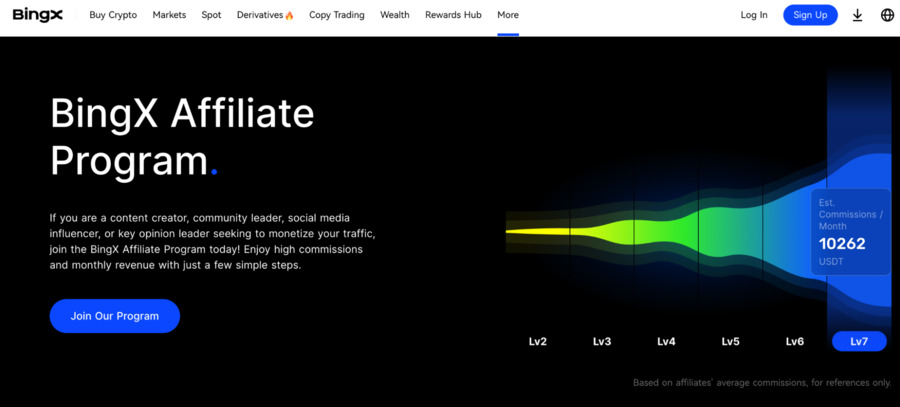Open the app download icon

[857, 15]
